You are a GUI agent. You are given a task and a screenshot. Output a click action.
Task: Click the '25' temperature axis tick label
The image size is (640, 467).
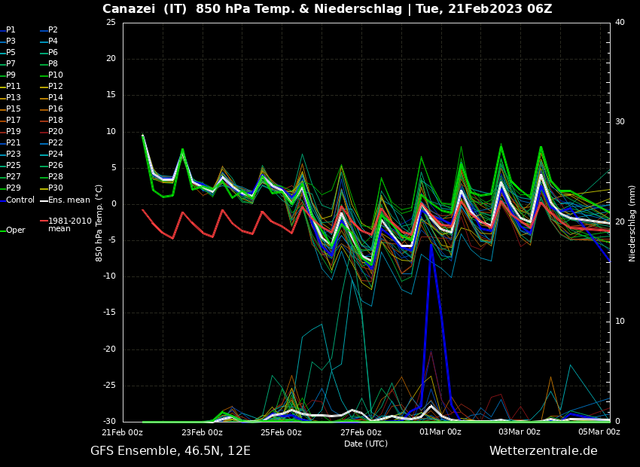pyautogui.click(x=111, y=22)
